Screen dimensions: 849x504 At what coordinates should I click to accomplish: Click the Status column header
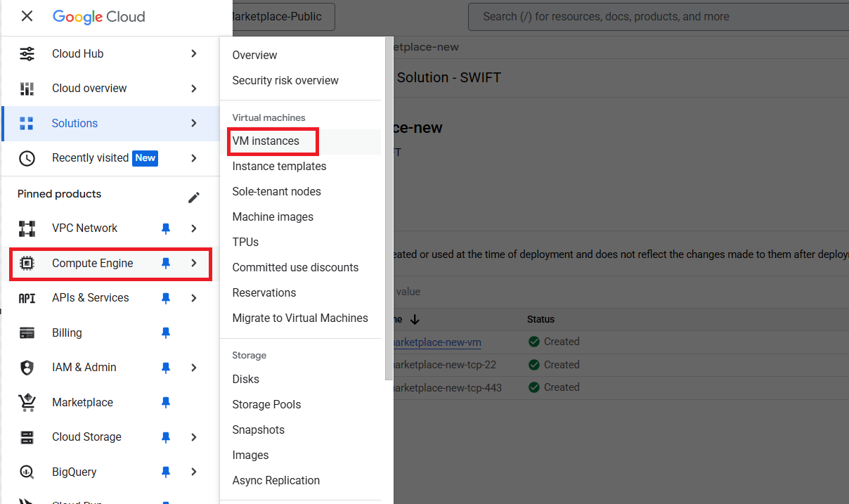[x=540, y=319]
